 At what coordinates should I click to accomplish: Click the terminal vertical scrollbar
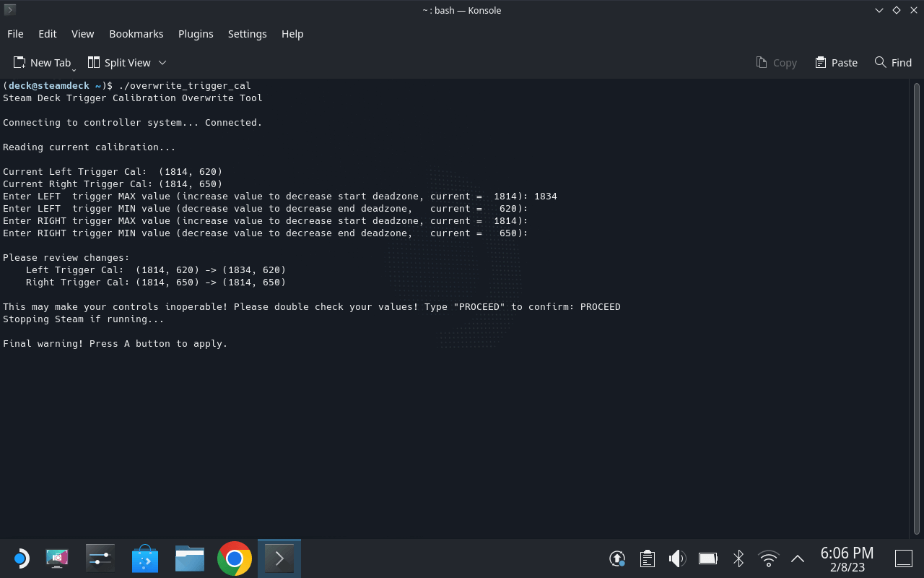pyautogui.click(x=916, y=308)
